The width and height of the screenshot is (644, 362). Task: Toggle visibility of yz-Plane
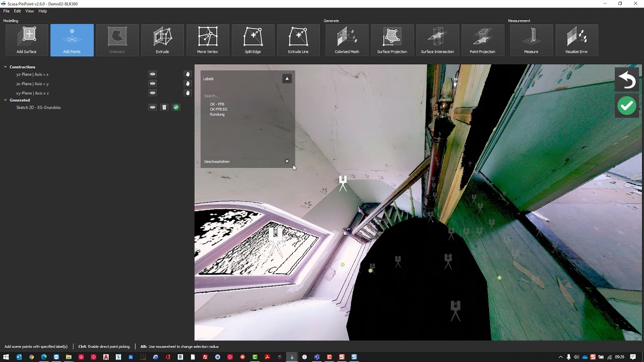152,74
